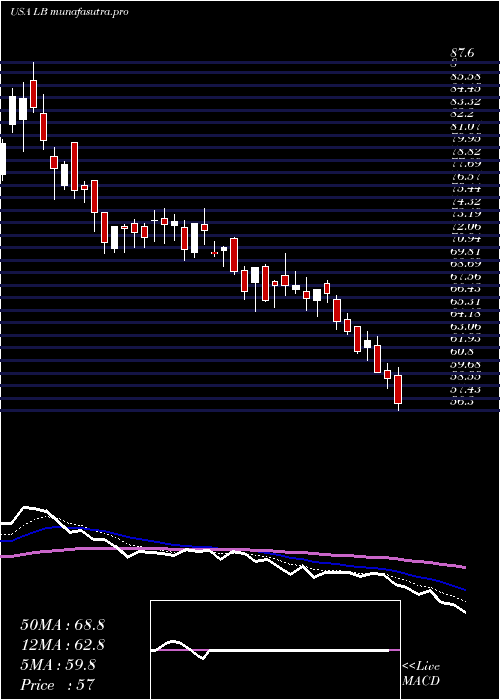Click the 60.8 price axis label

coord(462,352)
